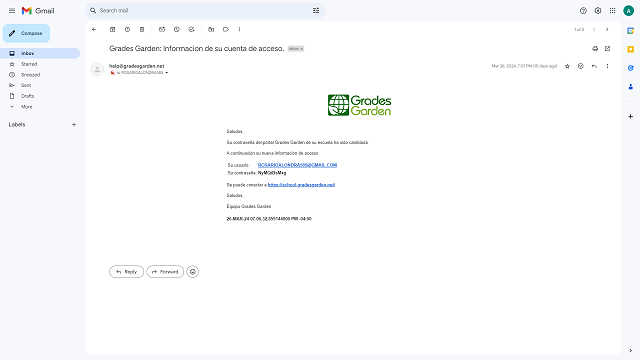Archive this email

(x=113, y=29)
